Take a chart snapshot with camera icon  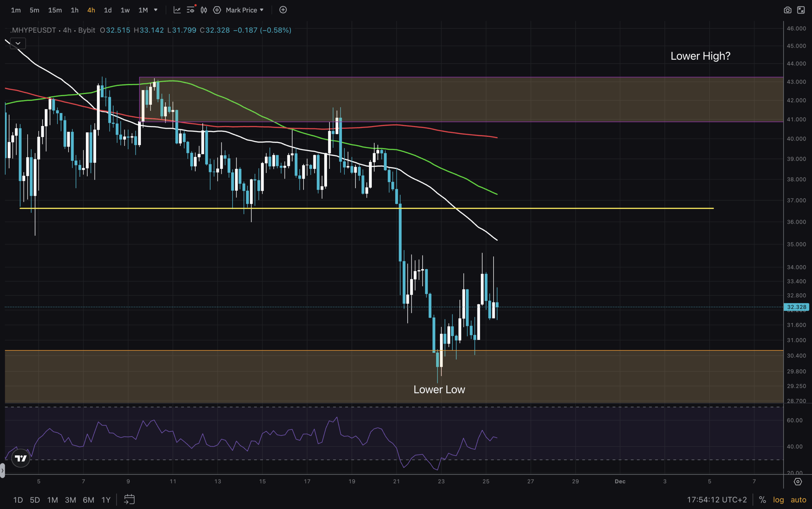pos(788,10)
